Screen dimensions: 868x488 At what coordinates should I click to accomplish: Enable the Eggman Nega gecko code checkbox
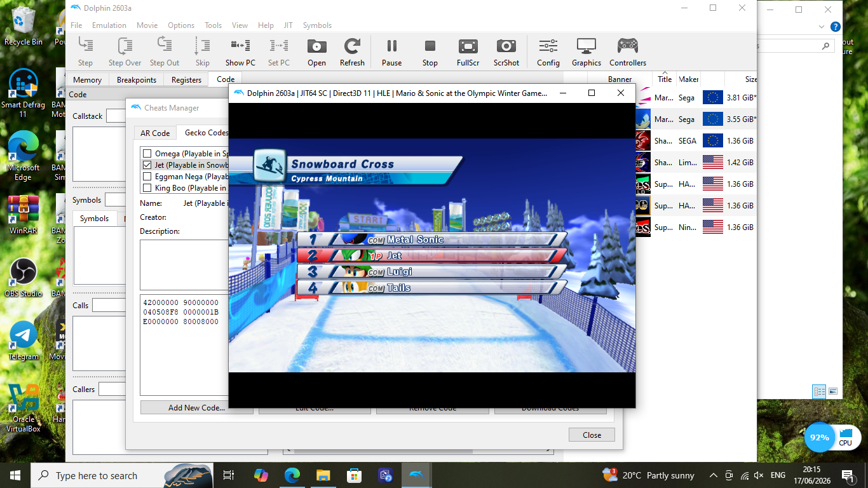(x=147, y=177)
